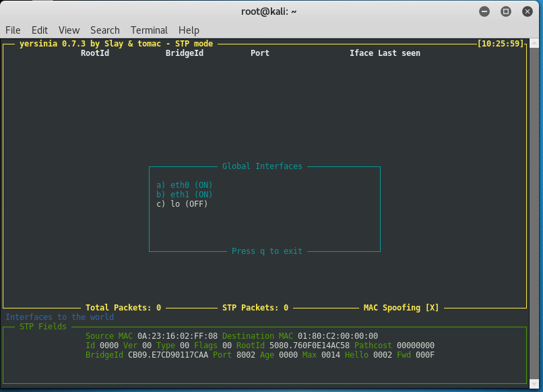Click the yersinia 0.7.3 STP mode title

click(x=116, y=44)
